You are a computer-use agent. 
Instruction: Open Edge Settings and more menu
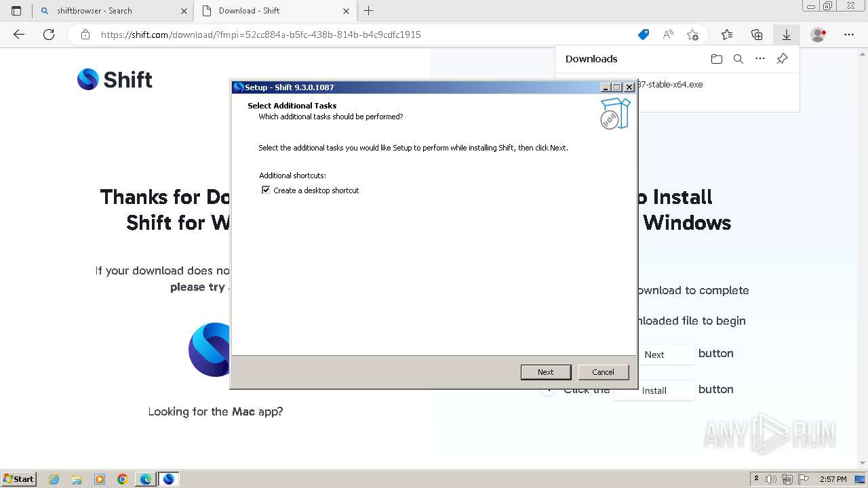[849, 35]
